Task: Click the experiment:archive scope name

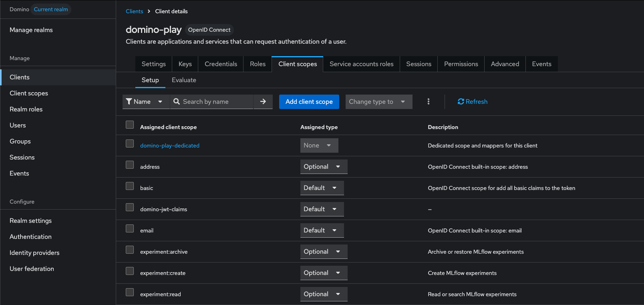Action: tap(164, 252)
